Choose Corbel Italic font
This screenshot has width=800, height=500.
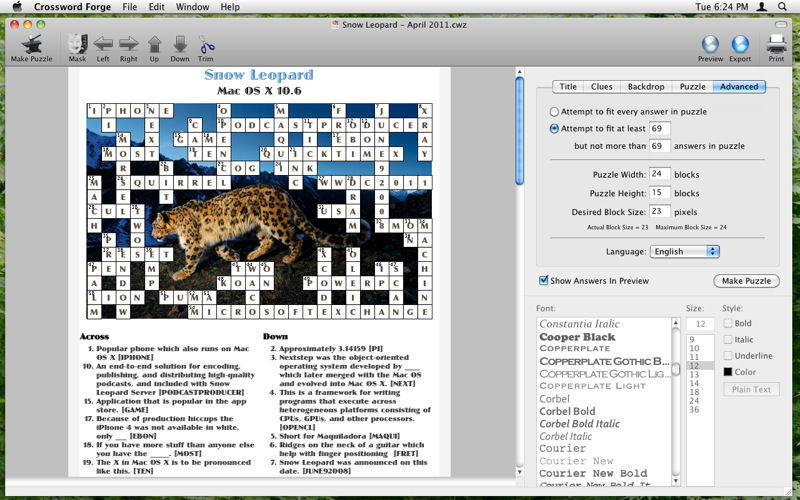click(x=565, y=436)
